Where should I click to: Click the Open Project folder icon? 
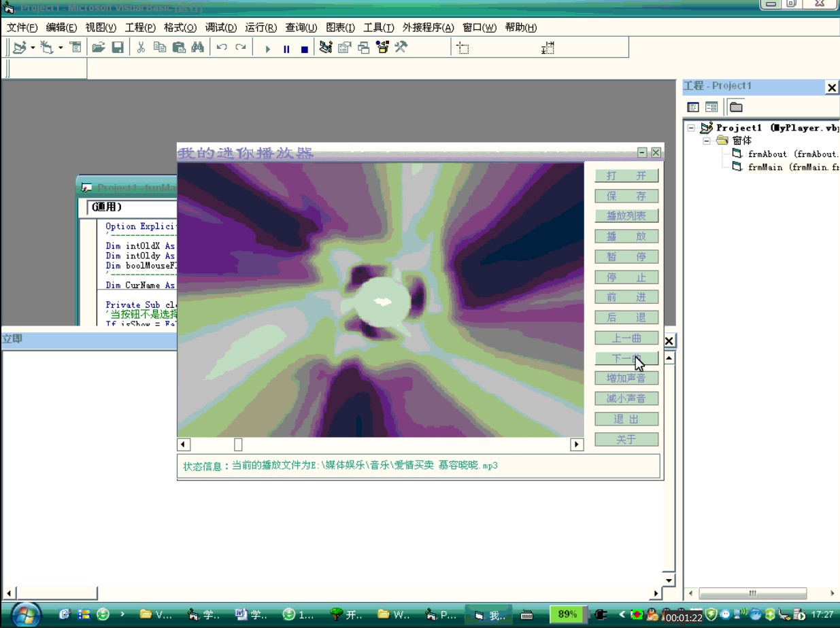pos(99,48)
